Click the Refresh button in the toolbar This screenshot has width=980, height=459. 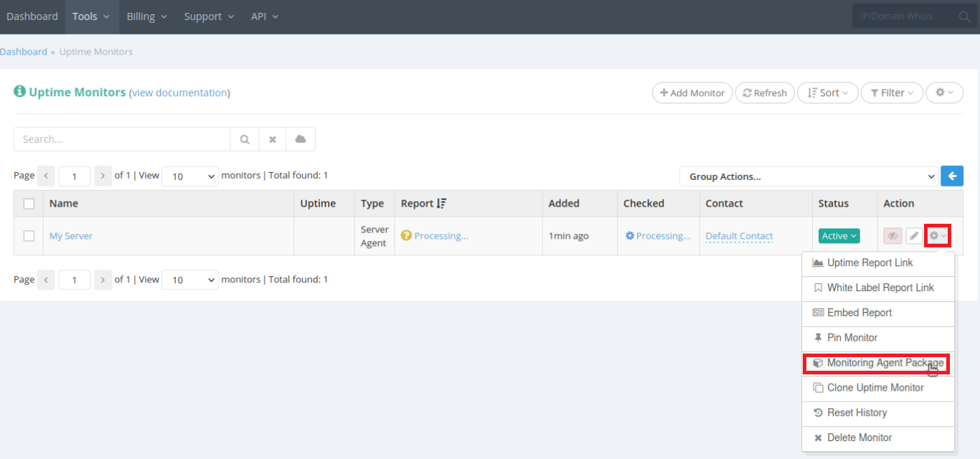(765, 93)
